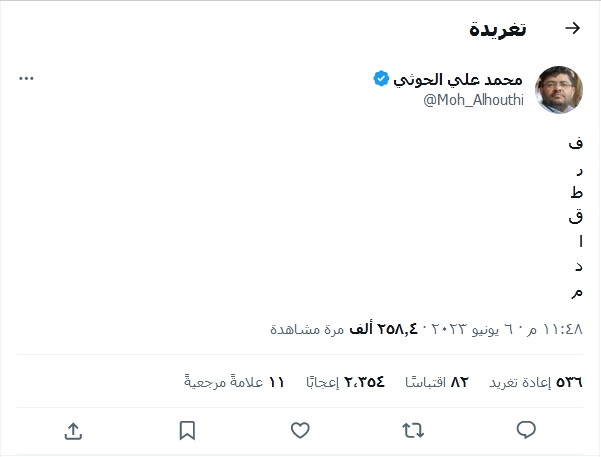Image resolution: width=601 pixels, height=457 pixels.
Task: Click the back arrow at the top
Action: pos(572,28)
